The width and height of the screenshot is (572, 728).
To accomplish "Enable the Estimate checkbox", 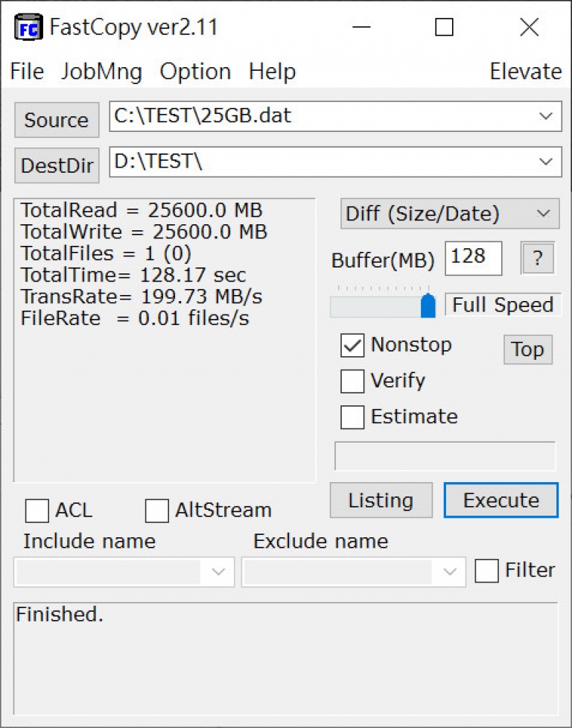I will (x=352, y=417).
